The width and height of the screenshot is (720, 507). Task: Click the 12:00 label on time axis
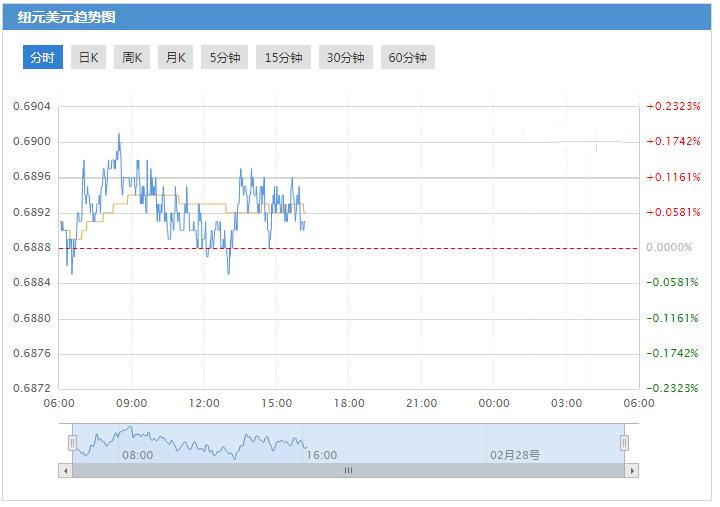click(x=204, y=403)
